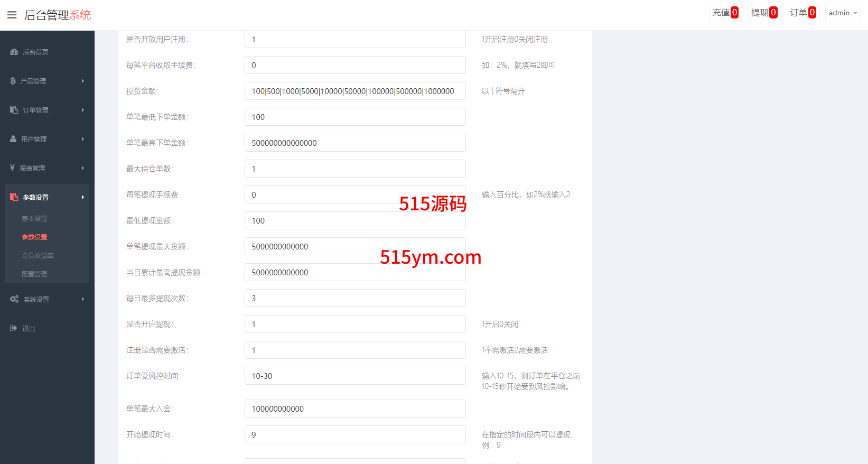868x464 pixels.
Task: Click the 充值 notification button
Action: click(x=725, y=13)
